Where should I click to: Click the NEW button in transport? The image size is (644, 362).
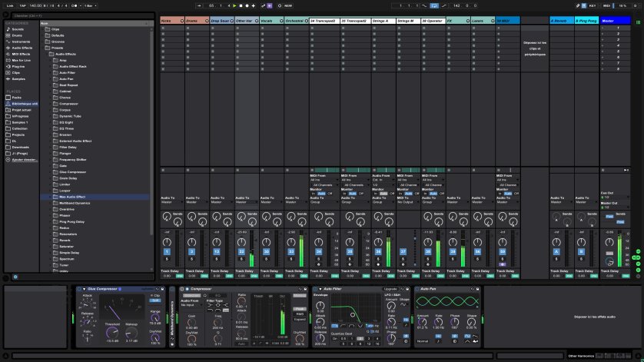click(x=288, y=5)
